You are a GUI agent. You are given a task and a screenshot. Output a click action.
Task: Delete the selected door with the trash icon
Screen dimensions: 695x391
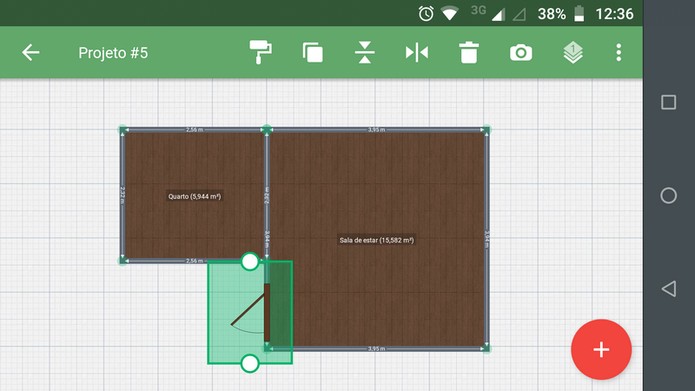(x=469, y=53)
